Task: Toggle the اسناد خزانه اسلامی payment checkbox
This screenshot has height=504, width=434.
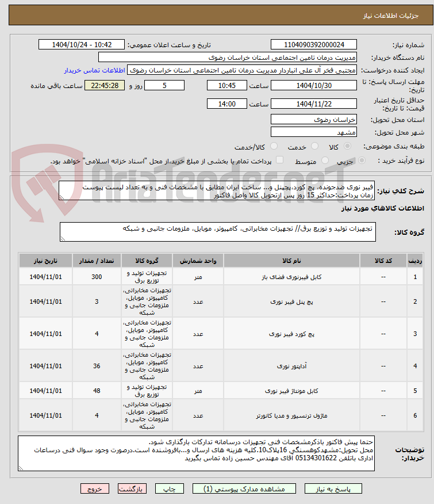Action: pyautogui.click(x=280, y=160)
